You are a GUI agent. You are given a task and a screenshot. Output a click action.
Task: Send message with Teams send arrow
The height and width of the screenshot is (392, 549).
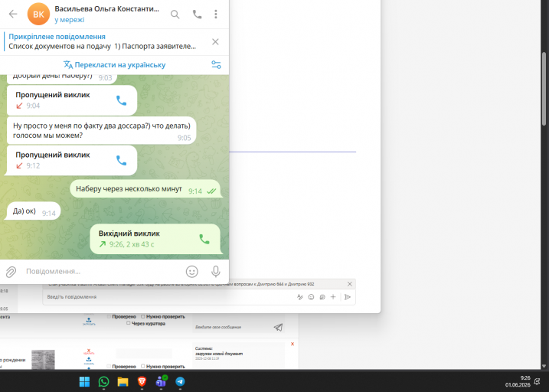coord(348,297)
